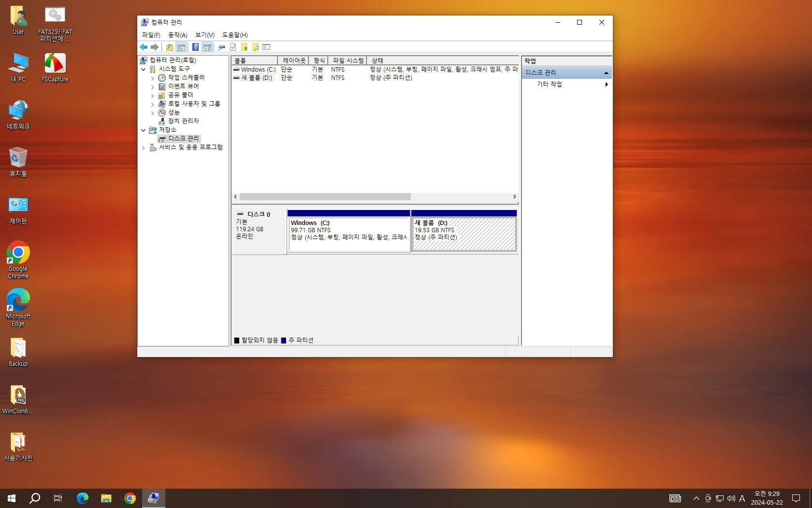
Task: Expand the 성능 tree node
Action: [x=153, y=113]
